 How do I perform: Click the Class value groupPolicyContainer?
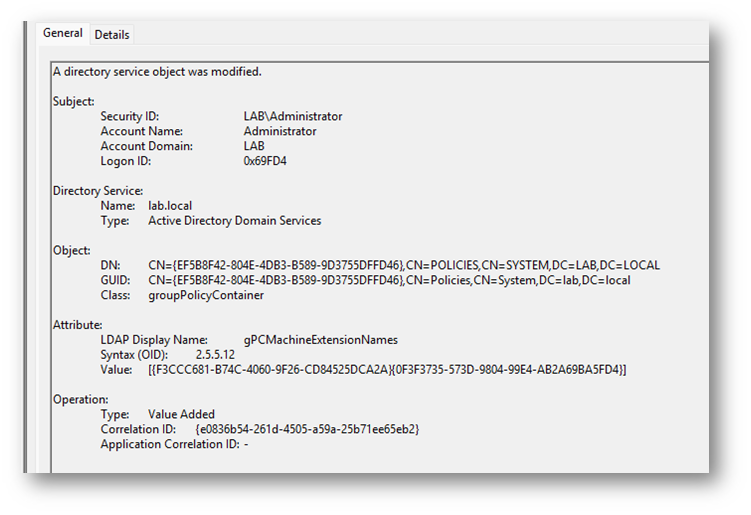(x=206, y=295)
